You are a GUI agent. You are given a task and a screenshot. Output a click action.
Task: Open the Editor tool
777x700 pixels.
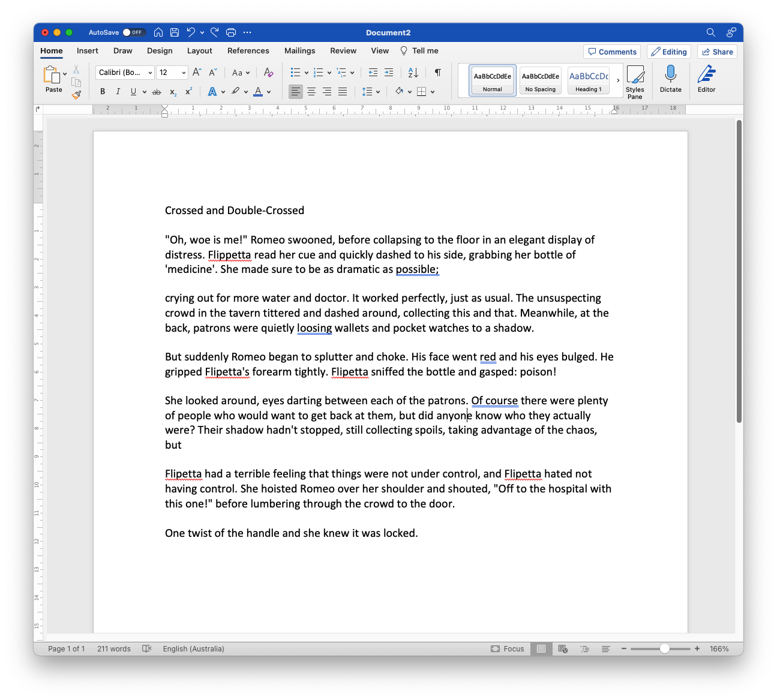(x=706, y=79)
